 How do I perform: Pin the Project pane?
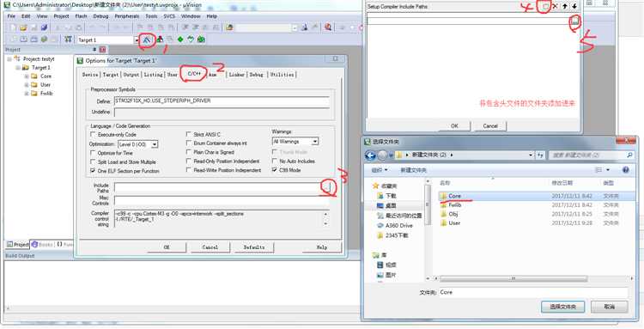tap(94, 50)
